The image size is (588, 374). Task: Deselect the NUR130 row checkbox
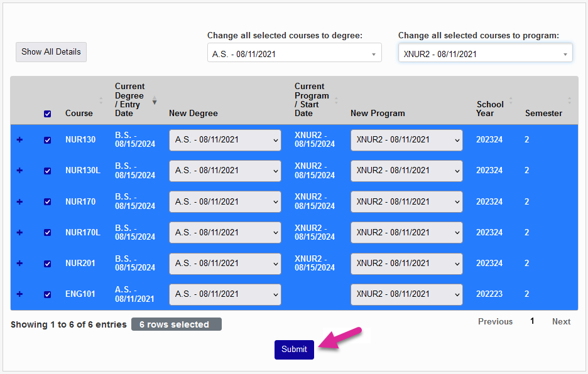click(47, 140)
